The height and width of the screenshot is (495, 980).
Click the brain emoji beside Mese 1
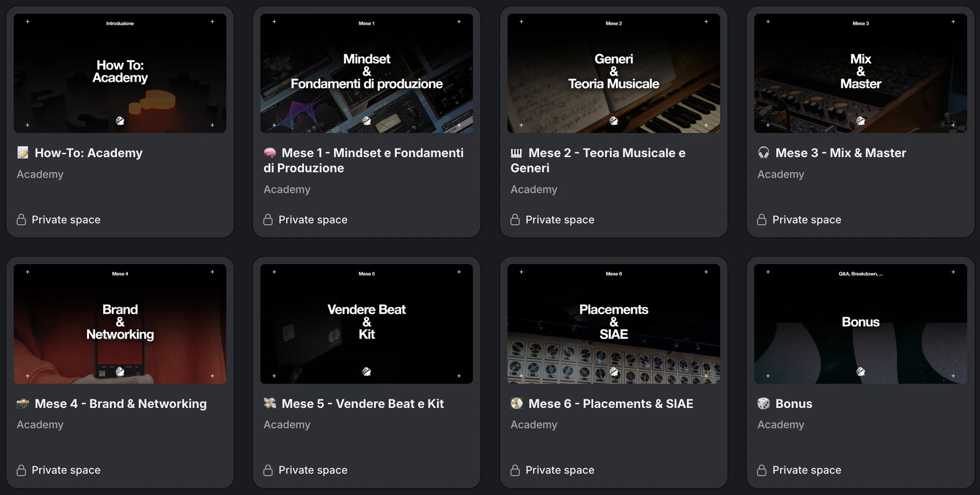point(270,153)
